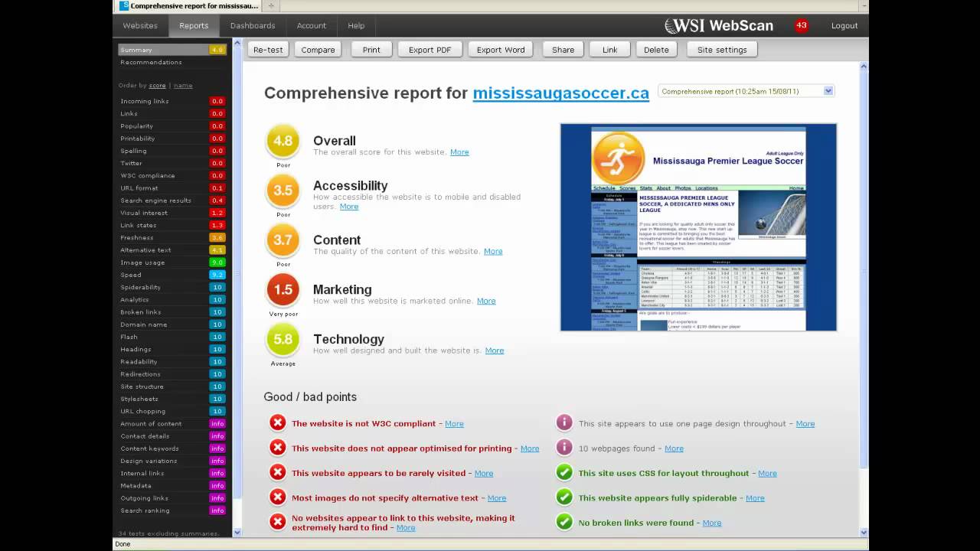This screenshot has height=551, width=980.
Task: Click green check beside CSS for layout
Action: 564,472
